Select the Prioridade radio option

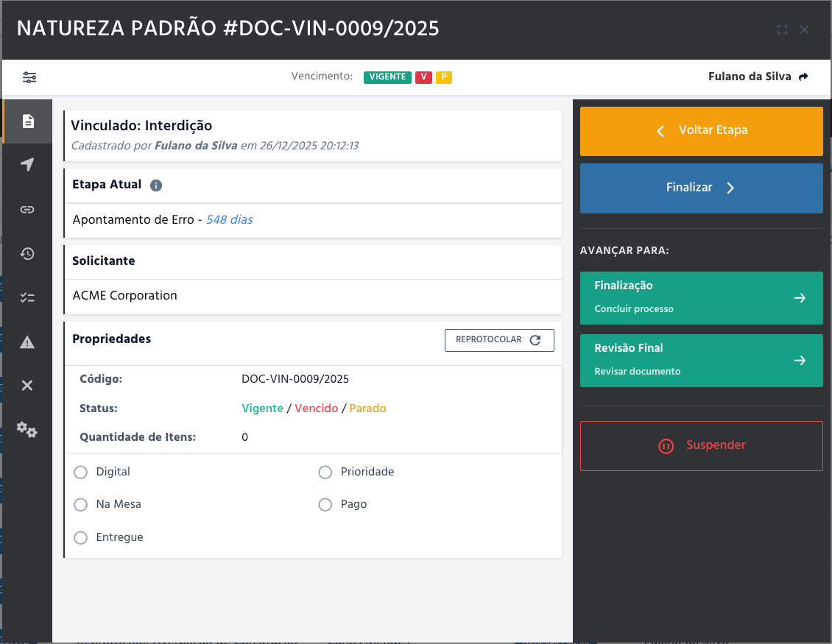325,472
